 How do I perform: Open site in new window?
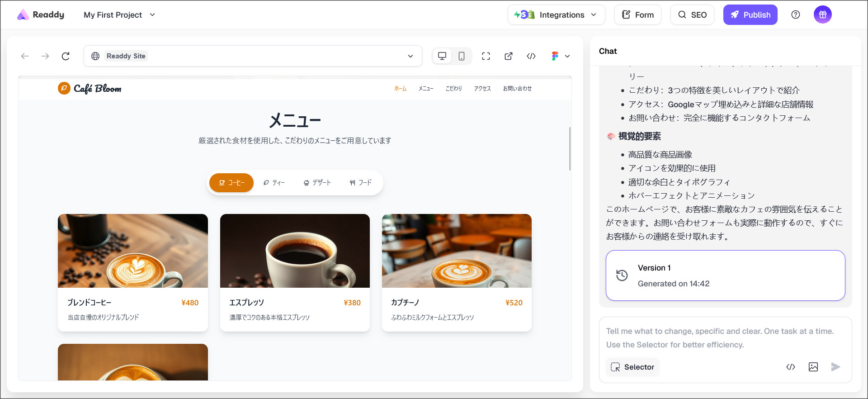pyautogui.click(x=509, y=56)
